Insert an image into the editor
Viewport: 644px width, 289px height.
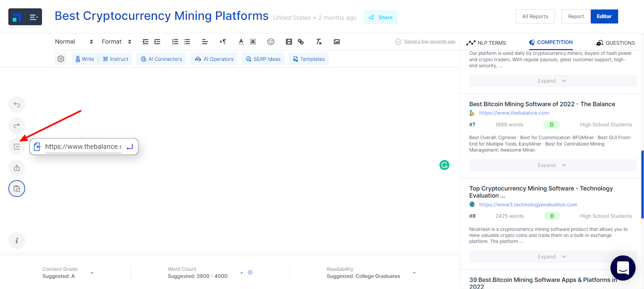[337, 42]
